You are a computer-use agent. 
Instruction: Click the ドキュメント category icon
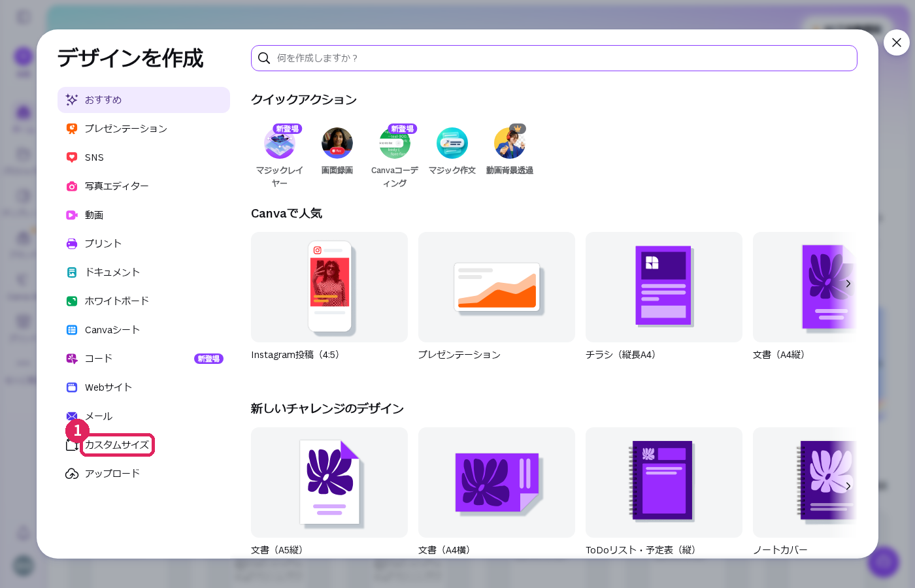tap(72, 272)
